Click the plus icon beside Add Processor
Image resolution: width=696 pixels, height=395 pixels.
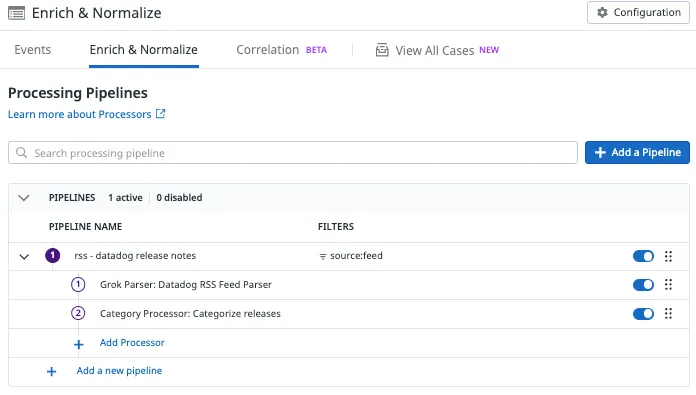(x=79, y=344)
